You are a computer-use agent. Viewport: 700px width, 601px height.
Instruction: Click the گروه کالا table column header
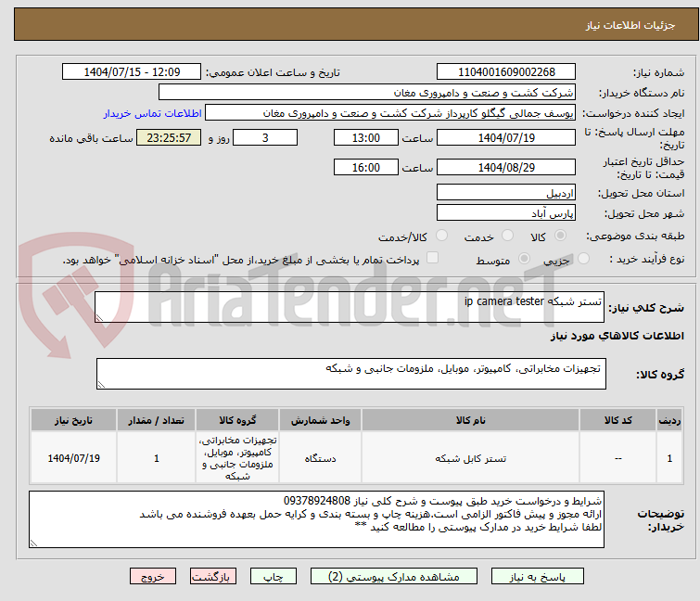[x=237, y=420]
